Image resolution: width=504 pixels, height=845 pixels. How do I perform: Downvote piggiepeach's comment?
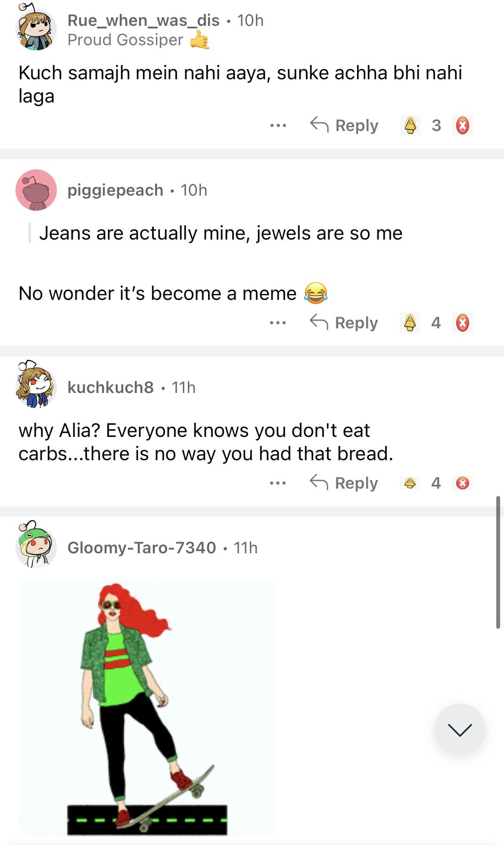coord(462,323)
